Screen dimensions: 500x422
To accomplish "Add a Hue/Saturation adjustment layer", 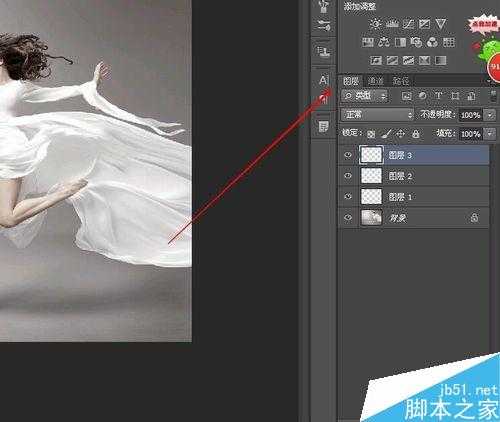I will (368, 42).
